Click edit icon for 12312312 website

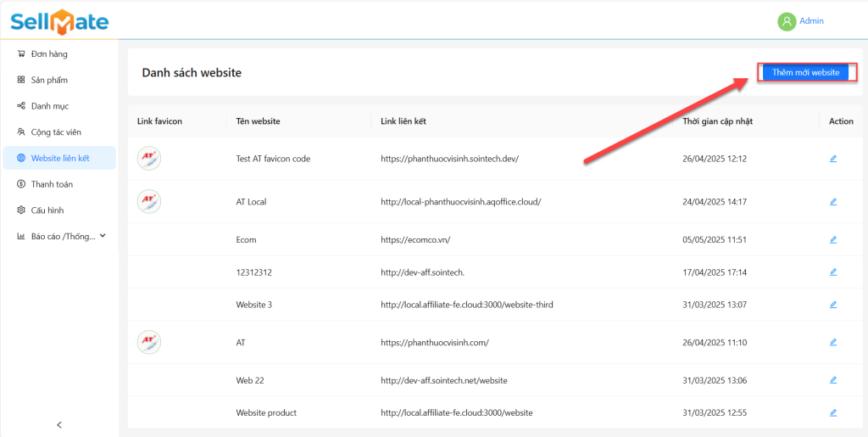click(832, 272)
